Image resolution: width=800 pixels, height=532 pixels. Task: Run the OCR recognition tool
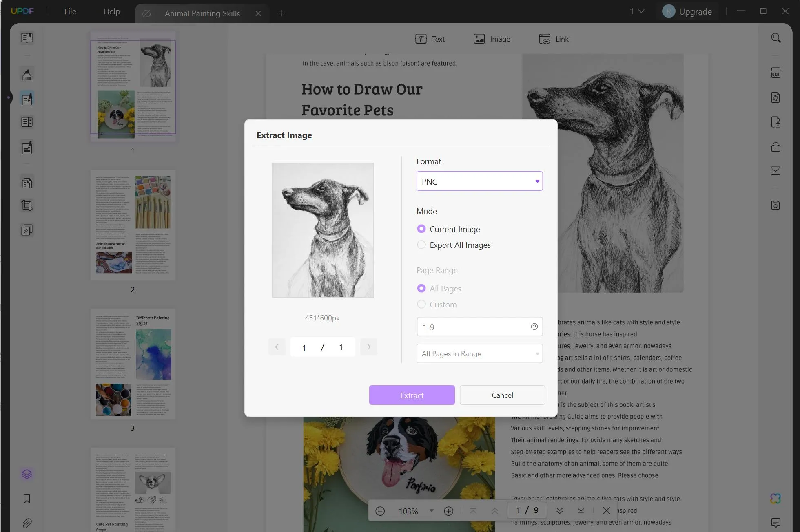coord(776,73)
